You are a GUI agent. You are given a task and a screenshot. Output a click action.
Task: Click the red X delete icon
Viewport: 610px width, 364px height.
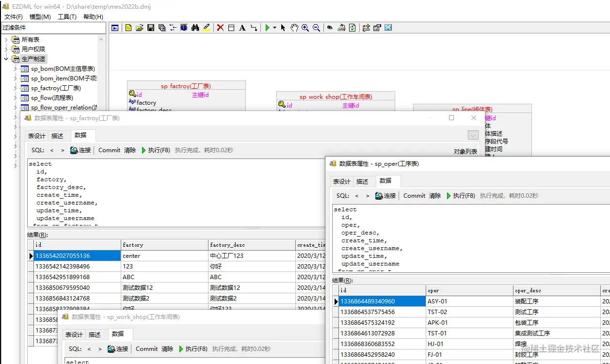coord(220,28)
